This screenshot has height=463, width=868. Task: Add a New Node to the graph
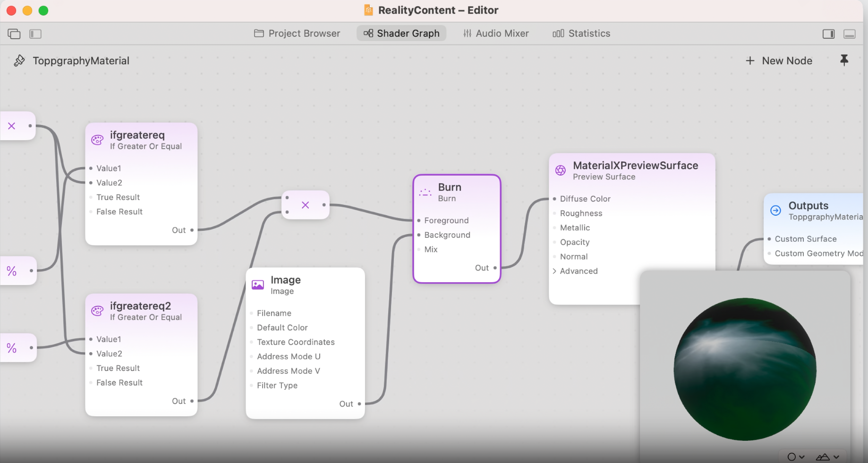pyautogui.click(x=779, y=60)
